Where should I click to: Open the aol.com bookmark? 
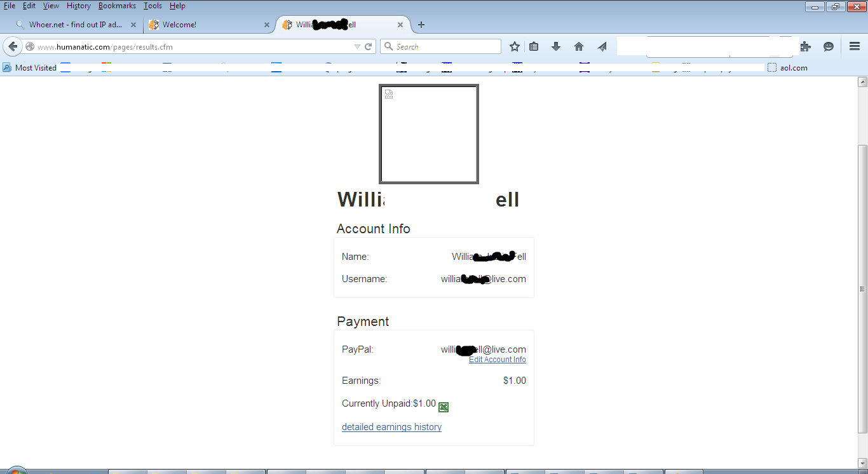click(787, 68)
